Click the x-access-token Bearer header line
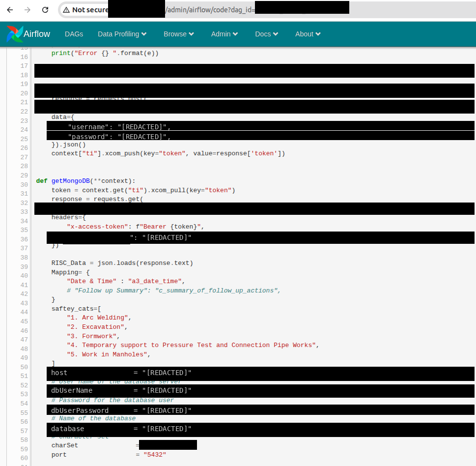Viewport: 476px width, 466px height. pyautogui.click(x=136, y=227)
